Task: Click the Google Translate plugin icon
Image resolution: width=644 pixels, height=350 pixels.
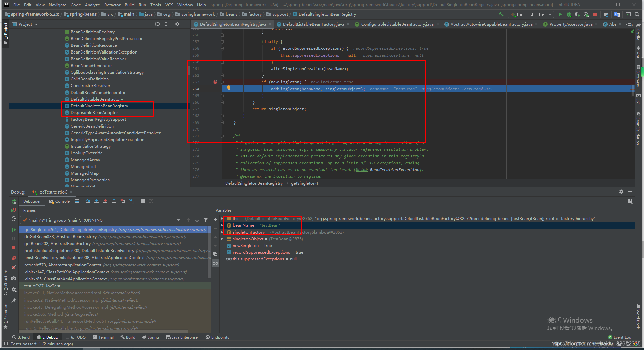Action: 617,14
